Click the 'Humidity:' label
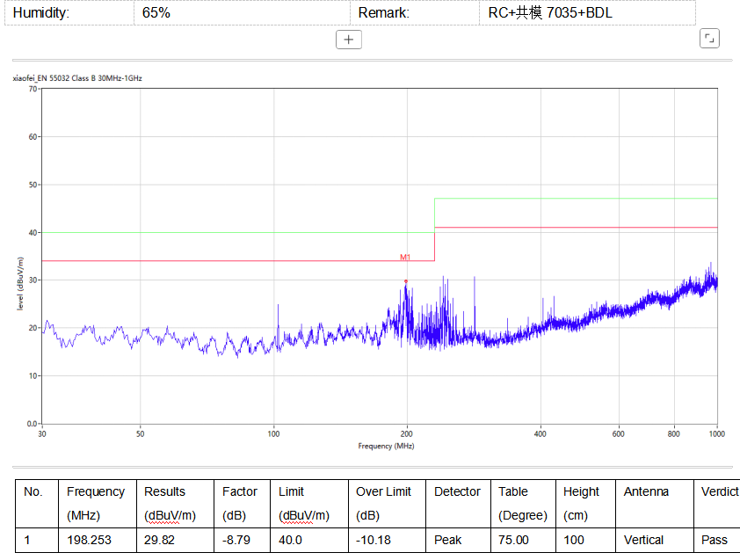 coord(41,13)
